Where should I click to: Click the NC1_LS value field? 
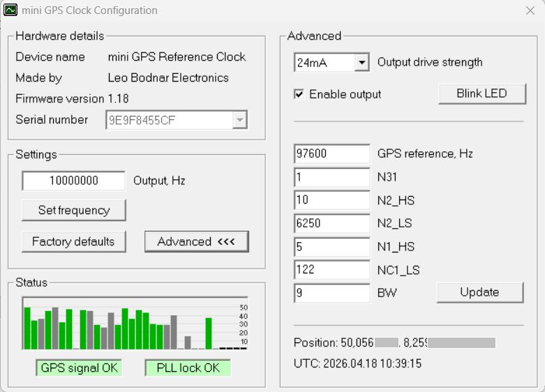(x=331, y=269)
